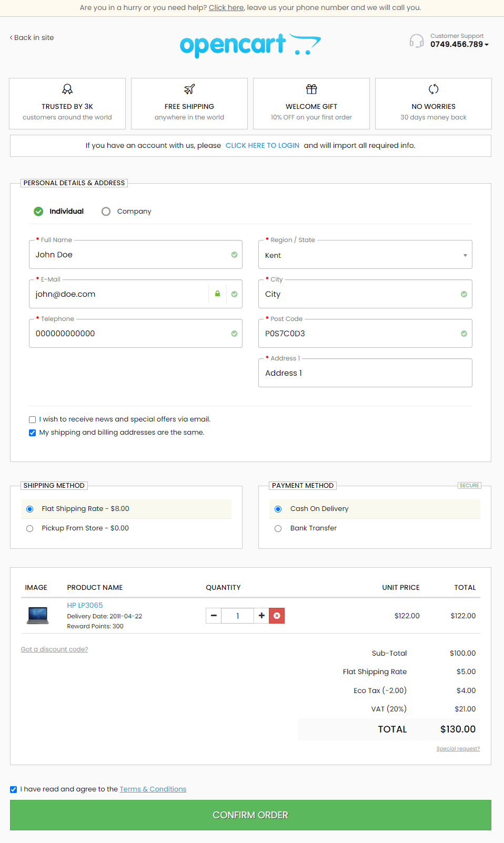The width and height of the screenshot is (504, 843).
Task: Click the HP LP3065 laptop thumbnail
Action: [38, 615]
